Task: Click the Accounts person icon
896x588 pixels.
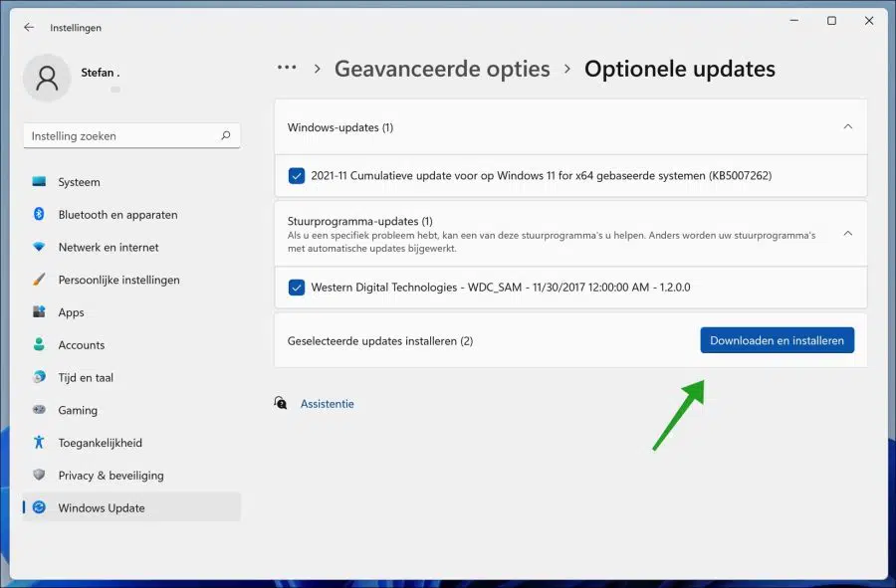Action: [x=39, y=344]
